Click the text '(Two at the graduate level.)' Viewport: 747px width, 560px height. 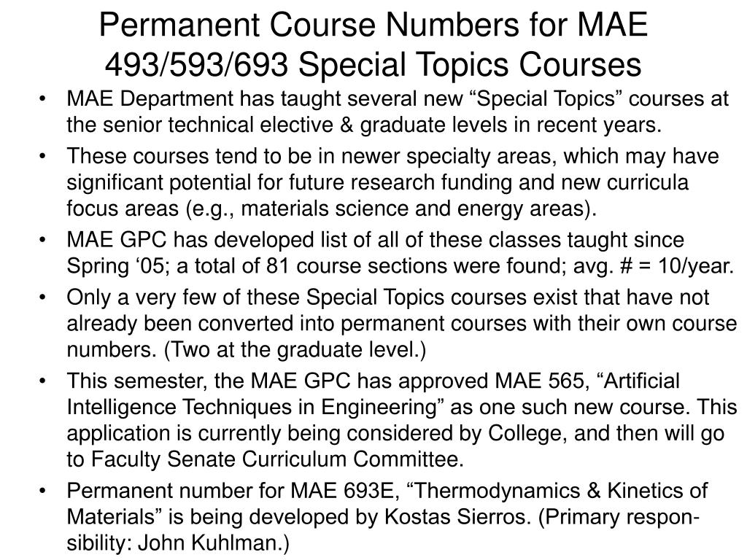(295, 350)
